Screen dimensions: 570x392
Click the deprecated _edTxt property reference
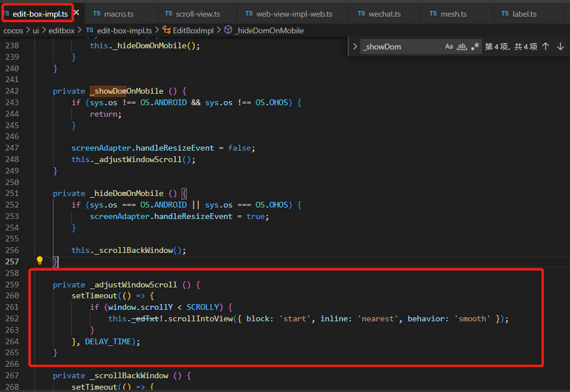[145, 318]
